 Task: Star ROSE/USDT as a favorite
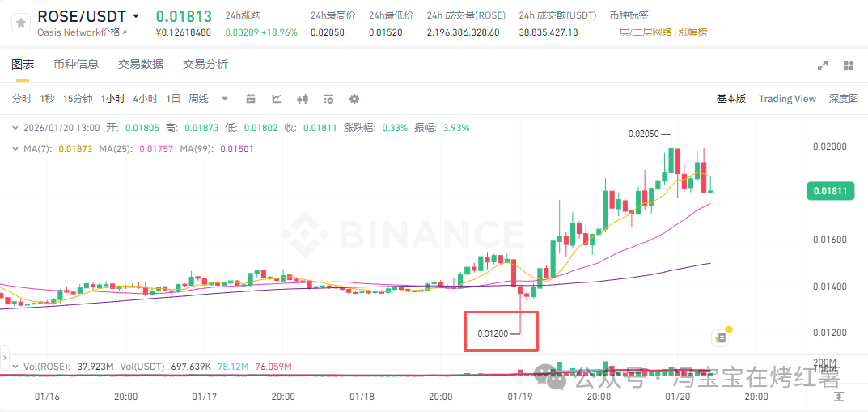coord(21,23)
